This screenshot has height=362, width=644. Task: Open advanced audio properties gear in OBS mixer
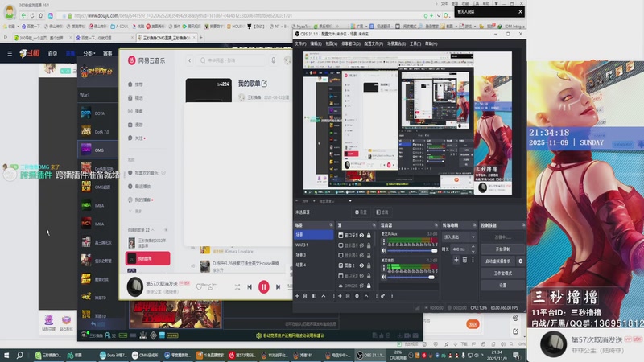[x=383, y=296]
